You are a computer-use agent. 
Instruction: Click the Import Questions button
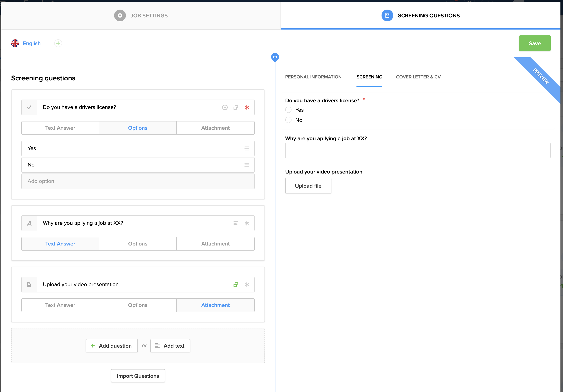tap(138, 376)
